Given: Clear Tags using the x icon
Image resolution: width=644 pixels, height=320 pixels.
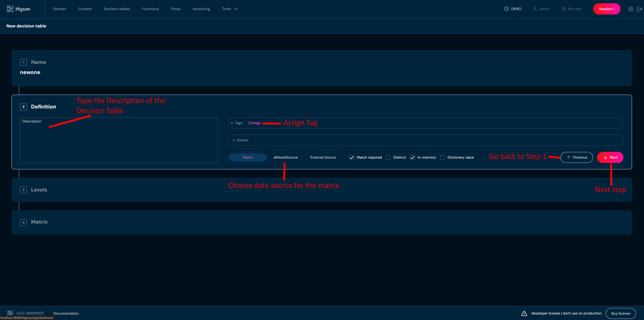Looking at the screenshot, I should pyautogui.click(x=232, y=123).
